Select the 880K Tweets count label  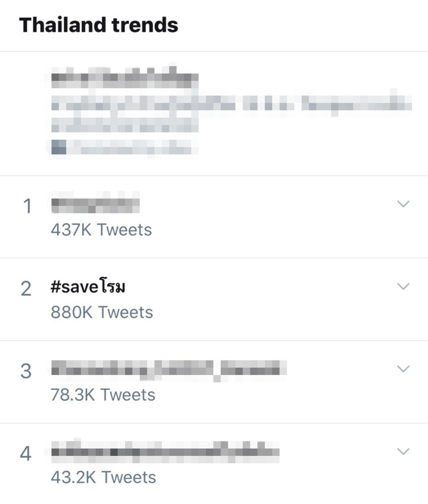pos(102,312)
